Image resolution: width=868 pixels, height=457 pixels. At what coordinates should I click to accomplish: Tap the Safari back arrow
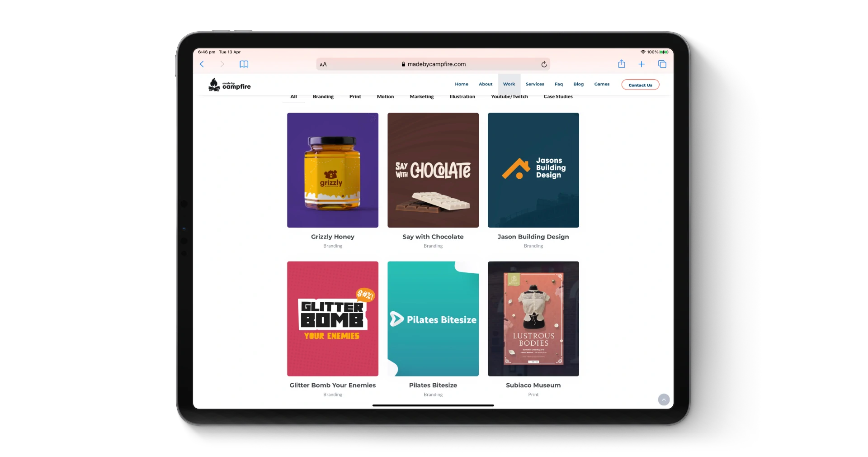(x=202, y=64)
